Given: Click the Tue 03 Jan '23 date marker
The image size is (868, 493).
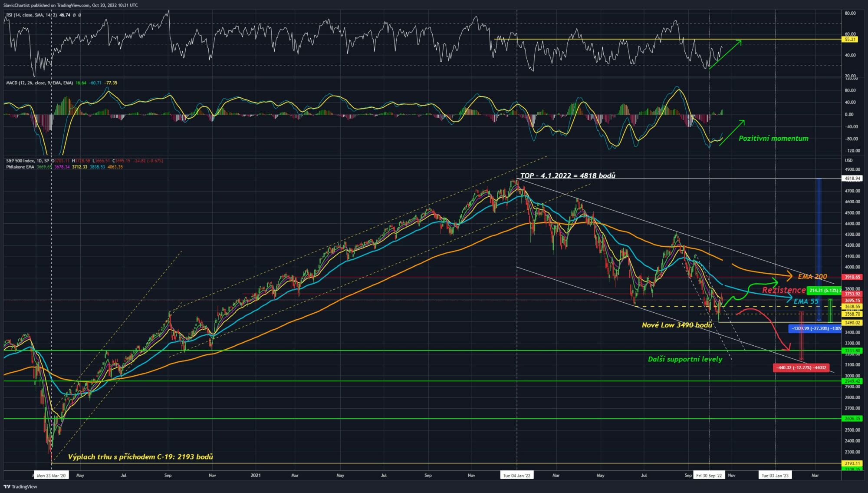Looking at the screenshot, I should tap(775, 476).
